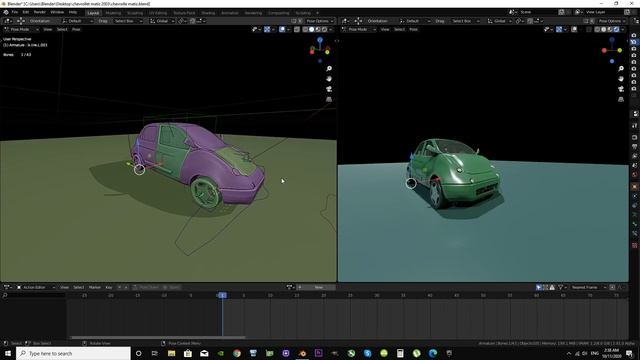
Task: Toggle only-selected filter in Action Editor
Action: [539, 287]
